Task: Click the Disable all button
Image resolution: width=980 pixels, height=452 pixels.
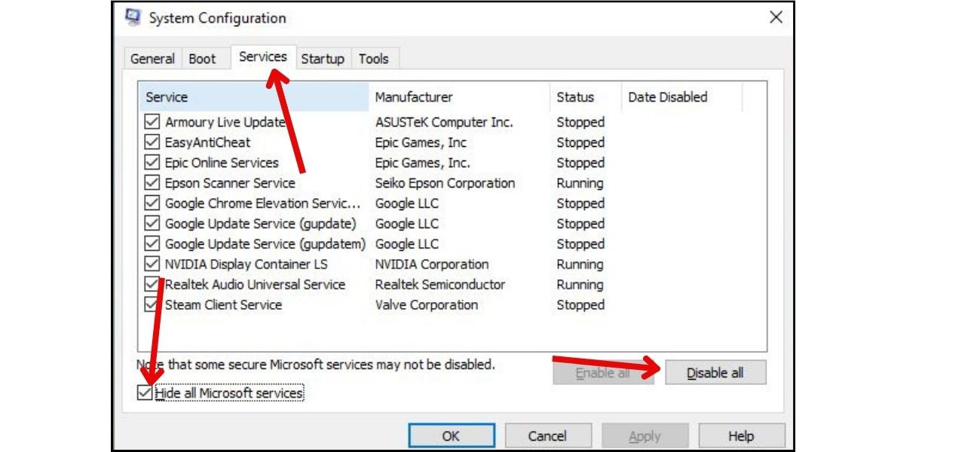Action: pos(715,371)
